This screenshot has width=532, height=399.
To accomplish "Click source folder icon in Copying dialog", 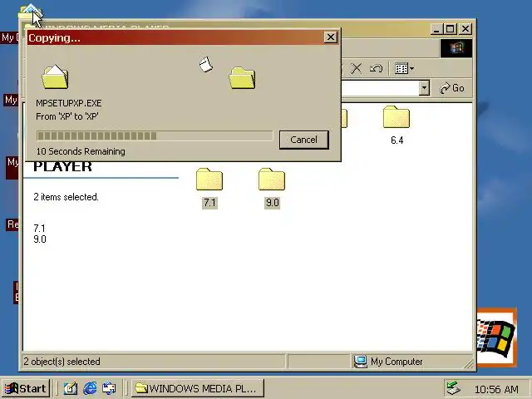I will (55, 76).
